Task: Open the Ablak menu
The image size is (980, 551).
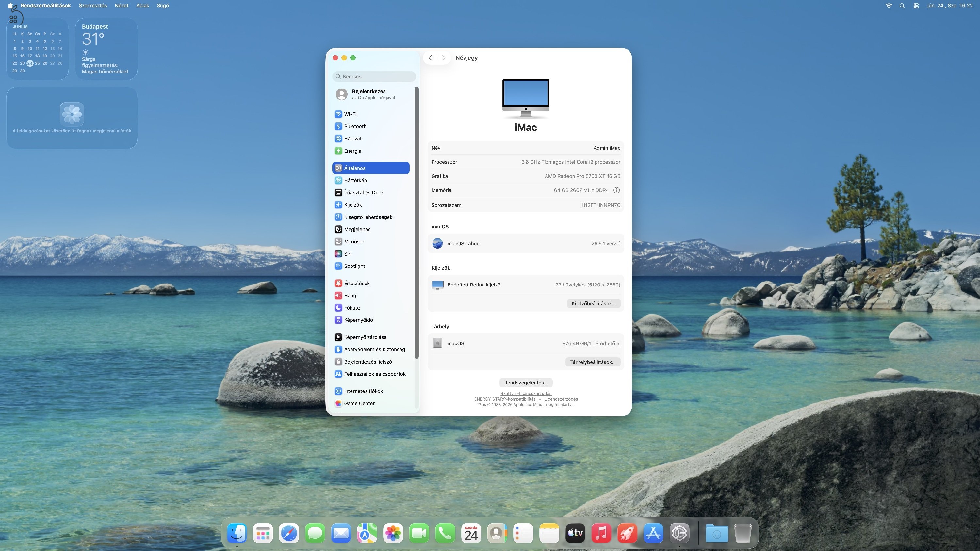Action: coord(143,5)
